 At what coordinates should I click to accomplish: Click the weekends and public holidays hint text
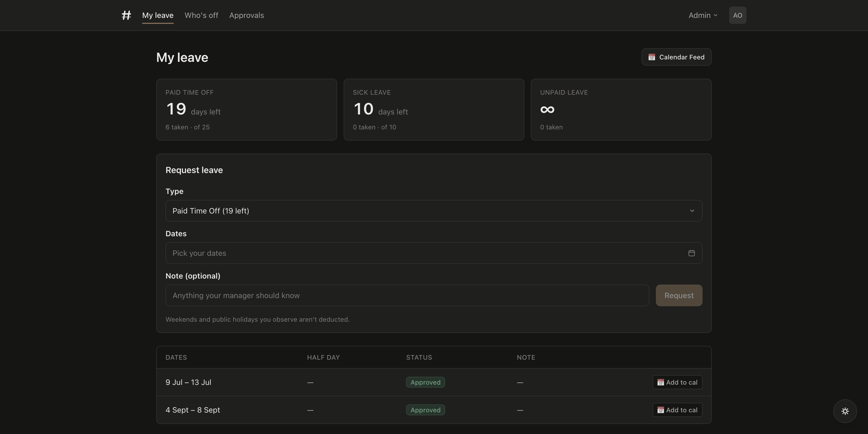tap(257, 320)
